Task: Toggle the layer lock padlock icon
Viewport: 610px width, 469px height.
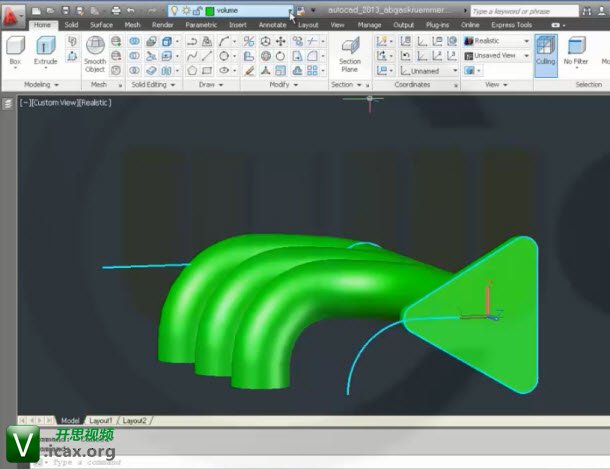Action: coord(196,10)
